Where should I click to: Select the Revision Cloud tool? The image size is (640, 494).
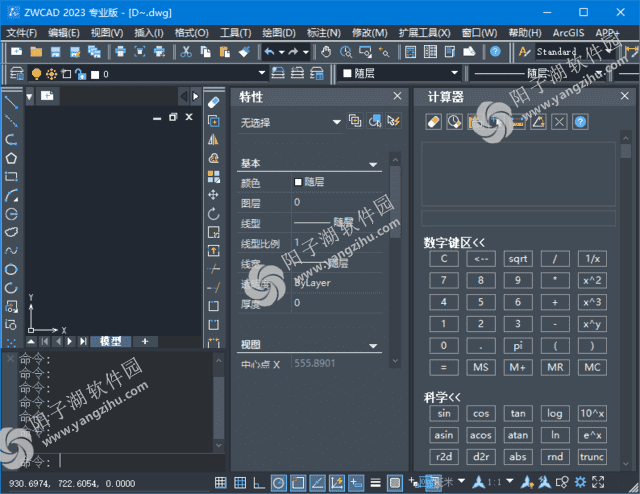[11, 232]
